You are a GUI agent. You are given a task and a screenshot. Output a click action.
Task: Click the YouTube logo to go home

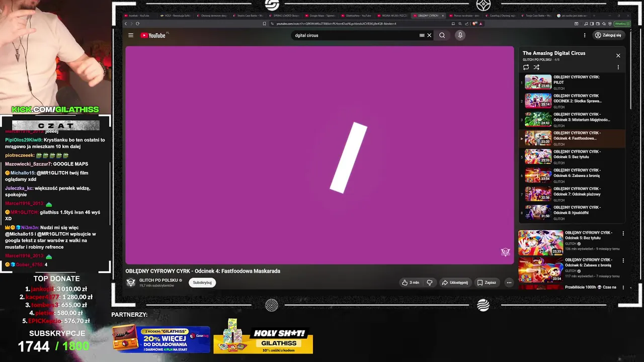click(x=153, y=35)
